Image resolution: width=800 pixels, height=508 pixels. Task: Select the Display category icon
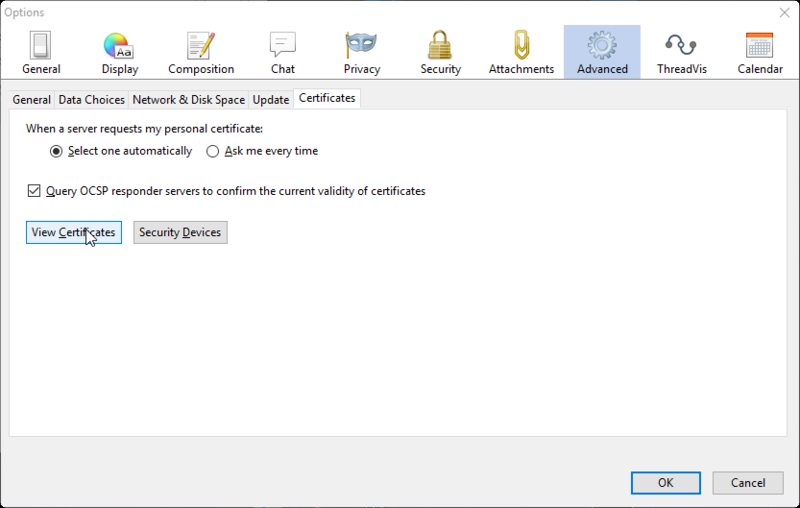click(x=119, y=52)
